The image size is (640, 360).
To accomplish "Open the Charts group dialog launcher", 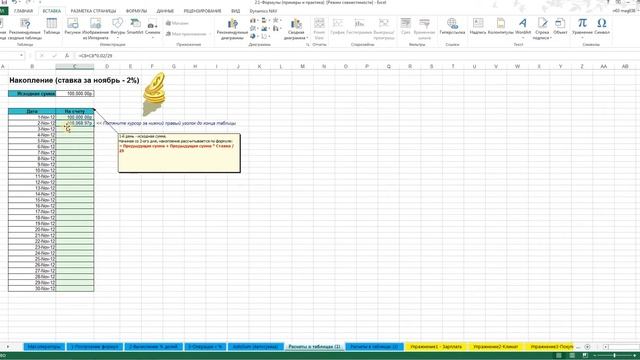I will [x=308, y=44].
